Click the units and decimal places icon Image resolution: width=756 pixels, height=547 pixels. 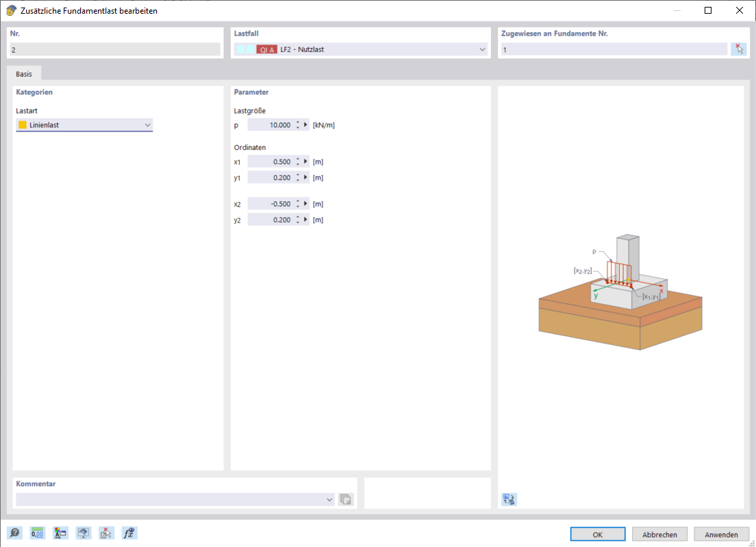38,533
